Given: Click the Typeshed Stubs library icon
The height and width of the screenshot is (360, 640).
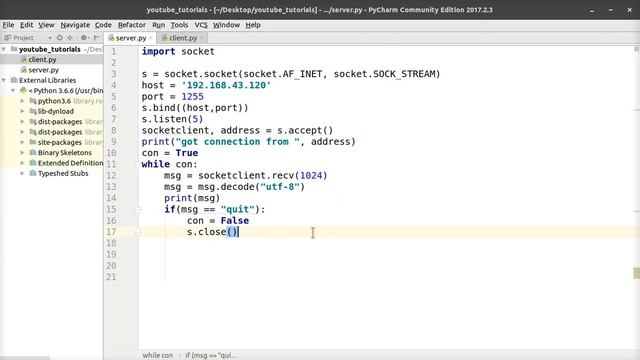Looking at the screenshot, I should pos(33,173).
